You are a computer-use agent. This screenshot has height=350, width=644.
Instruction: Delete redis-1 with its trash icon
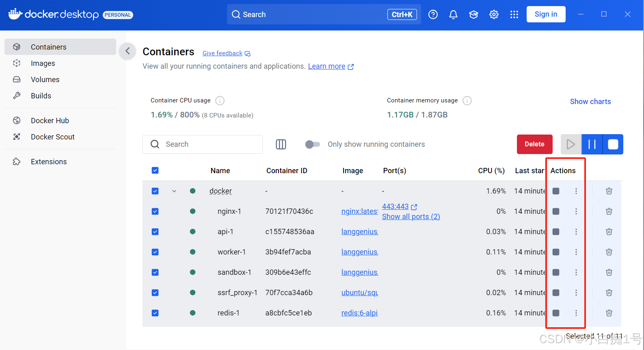(x=609, y=313)
